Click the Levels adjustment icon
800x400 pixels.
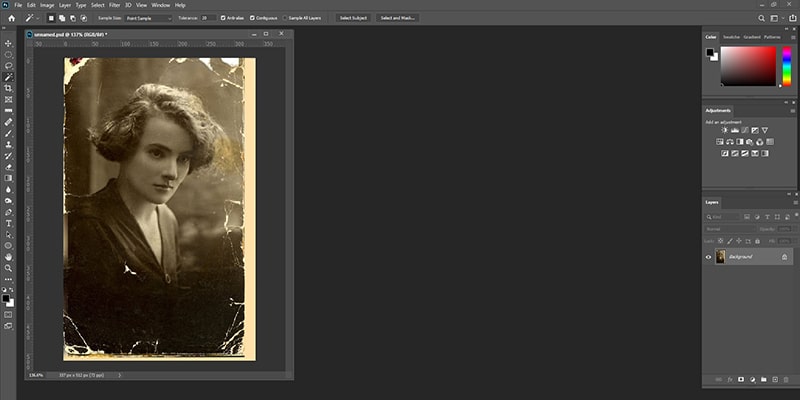point(735,131)
